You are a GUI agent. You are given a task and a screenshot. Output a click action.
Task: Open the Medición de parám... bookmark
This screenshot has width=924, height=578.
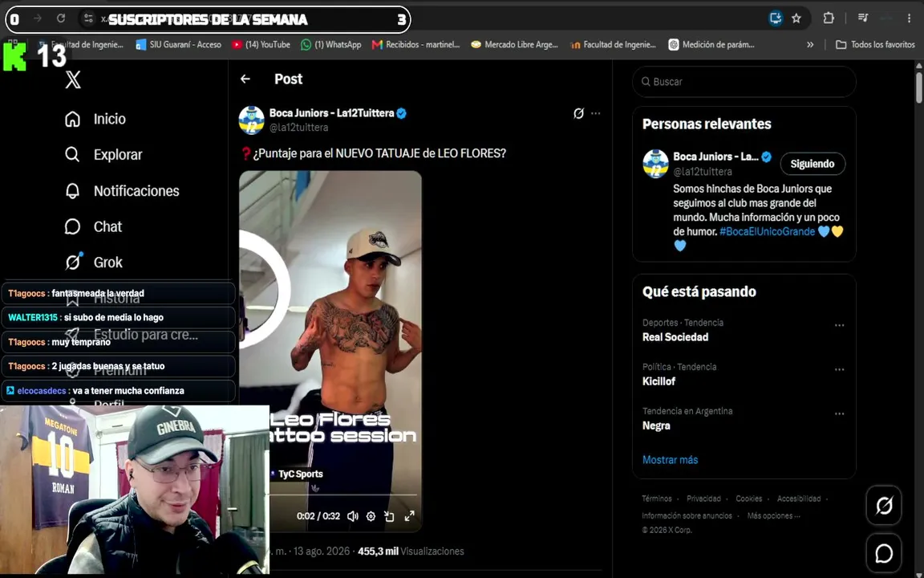pyautogui.click(x=711, y=45)
